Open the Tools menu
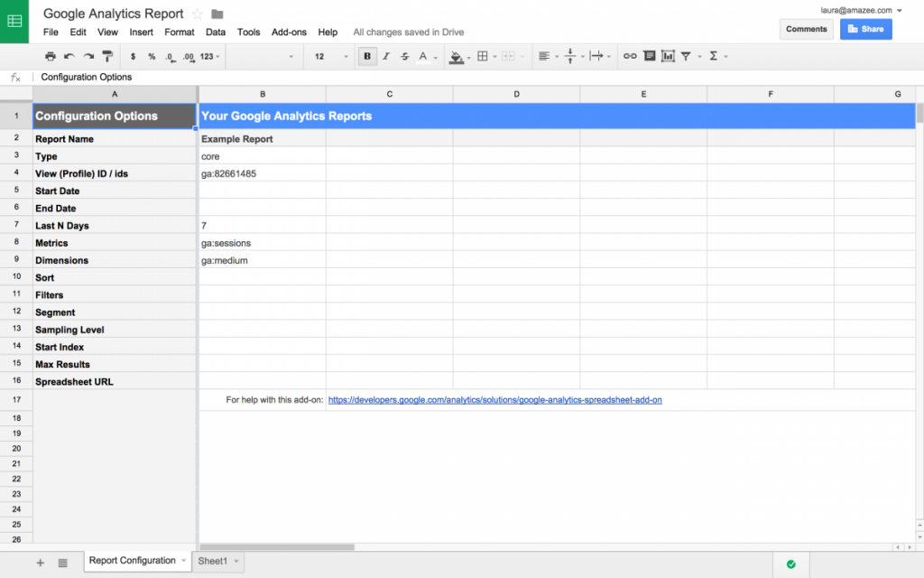The height and width of the screenshot is (578, 924). 249,32
